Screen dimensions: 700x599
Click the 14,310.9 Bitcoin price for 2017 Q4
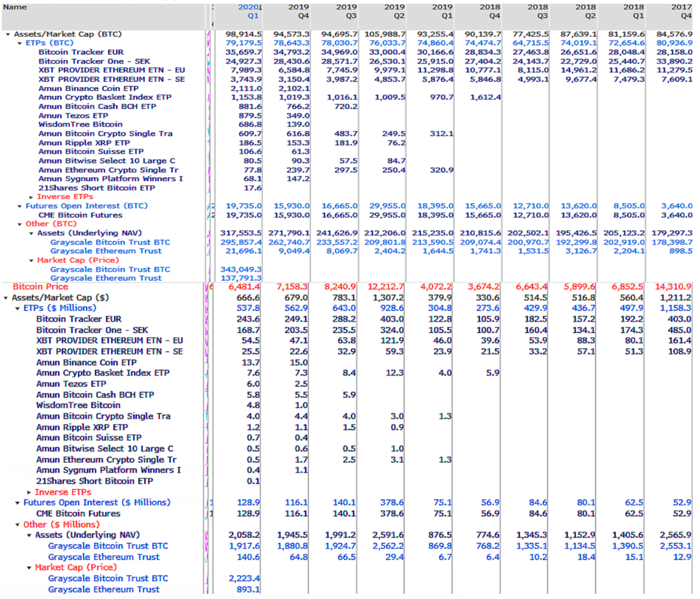click(673, 287)
